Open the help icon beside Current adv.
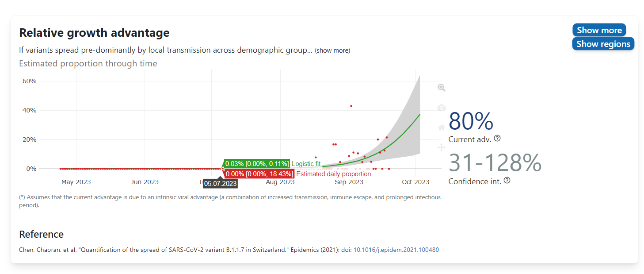This screenshot has height=274, width=644. point(497,139)
